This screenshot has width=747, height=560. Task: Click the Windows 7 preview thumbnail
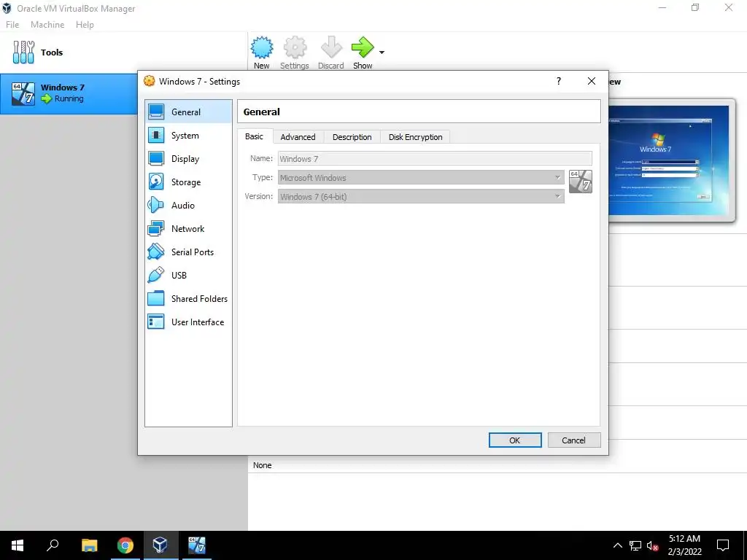click(669, 160)
